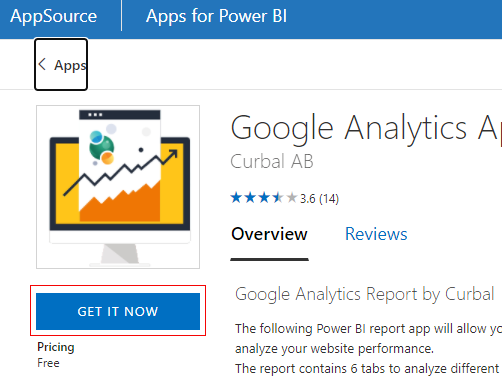Image resolution: width=502 pixels, height=376 pixels.
Task: Click the GET IT NOW button
Action: tap(118, 311)
